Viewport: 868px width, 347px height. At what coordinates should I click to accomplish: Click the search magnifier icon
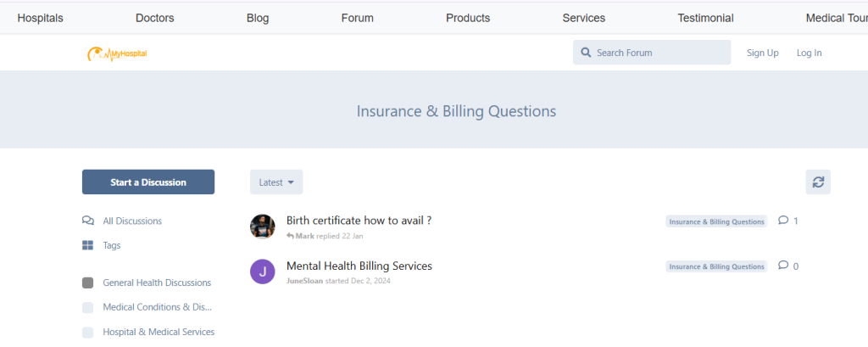tap(585, 53)
